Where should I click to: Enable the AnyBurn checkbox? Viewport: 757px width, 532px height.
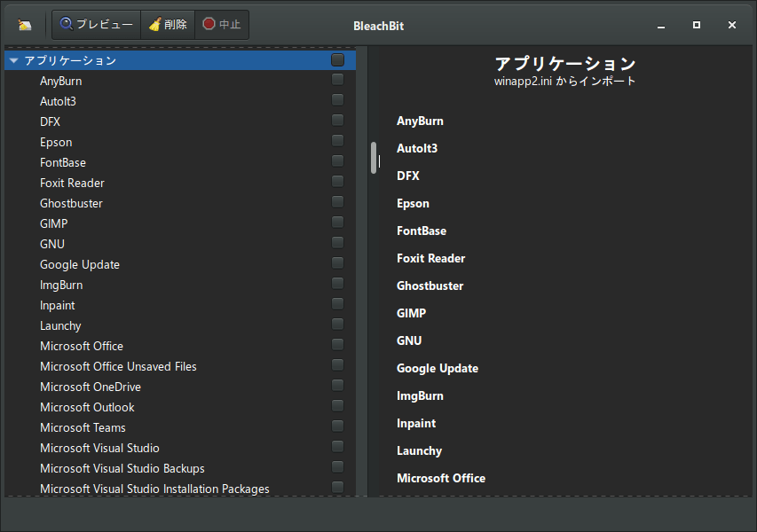tap(337, 80)
